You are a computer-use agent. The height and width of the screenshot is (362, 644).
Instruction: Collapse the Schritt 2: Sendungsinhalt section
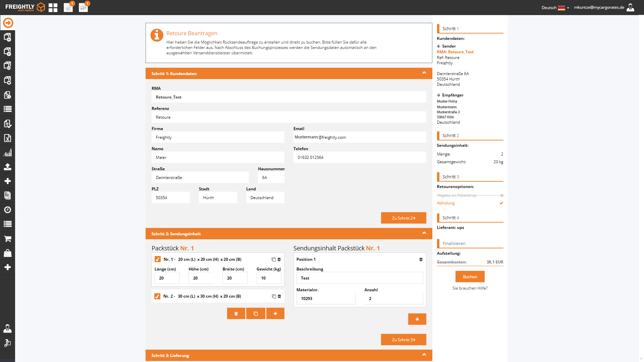(424, 233)
